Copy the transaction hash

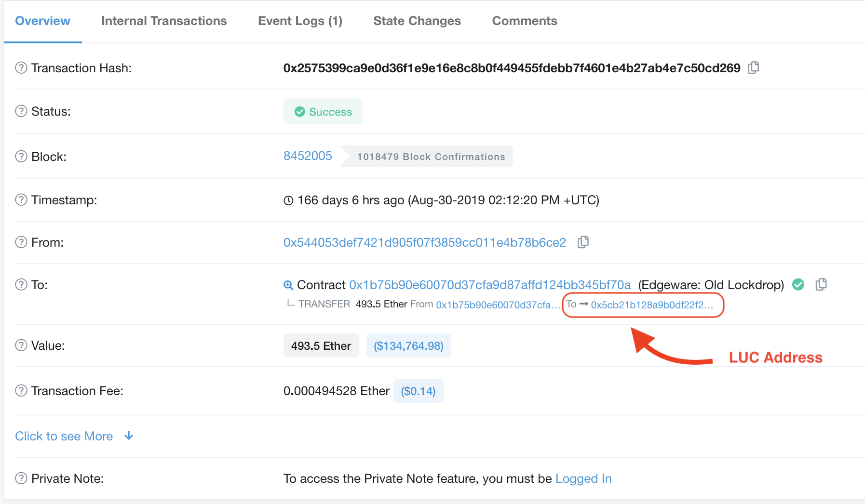[x=754, y=68]
